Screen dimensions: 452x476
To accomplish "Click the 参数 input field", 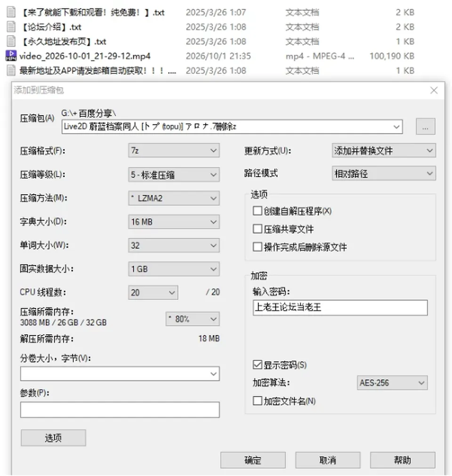I will pyautogui.click(x=120, y=410).
